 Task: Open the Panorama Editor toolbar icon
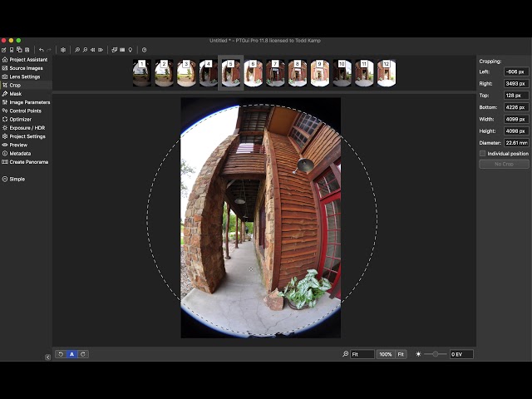(115, 50)
